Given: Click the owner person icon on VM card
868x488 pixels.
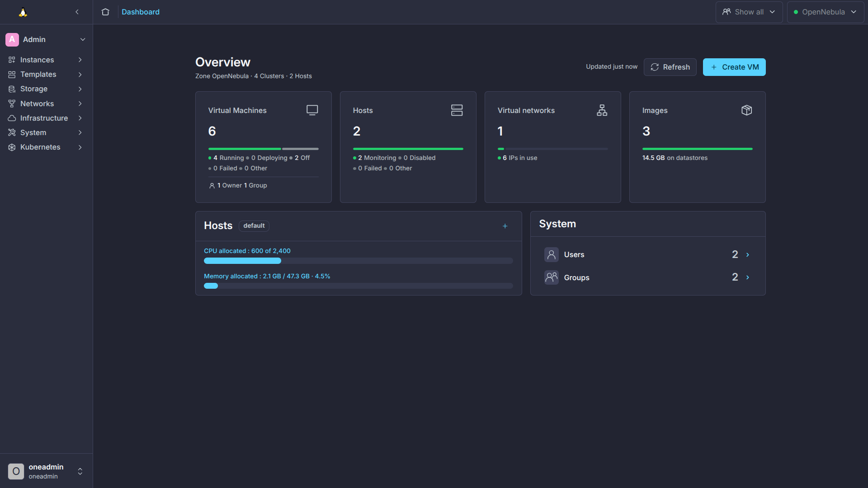Looking at the screenshot, I should [212, 186].
